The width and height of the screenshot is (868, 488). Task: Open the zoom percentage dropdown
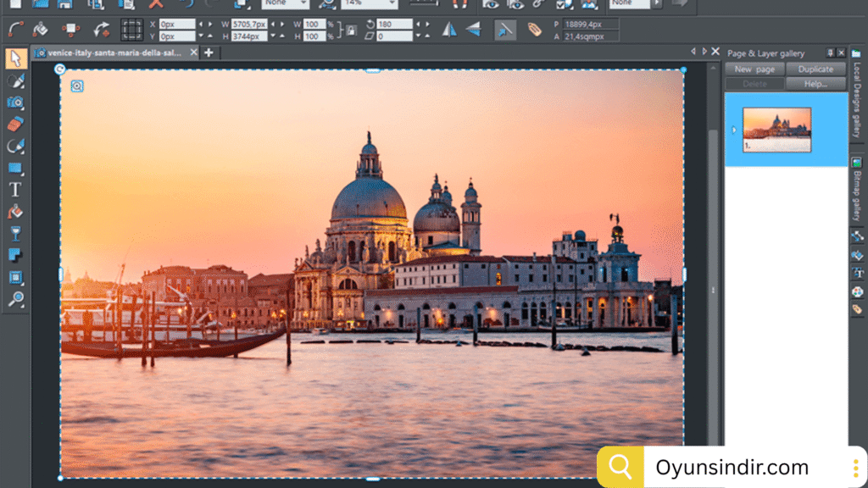pos(392,3)
